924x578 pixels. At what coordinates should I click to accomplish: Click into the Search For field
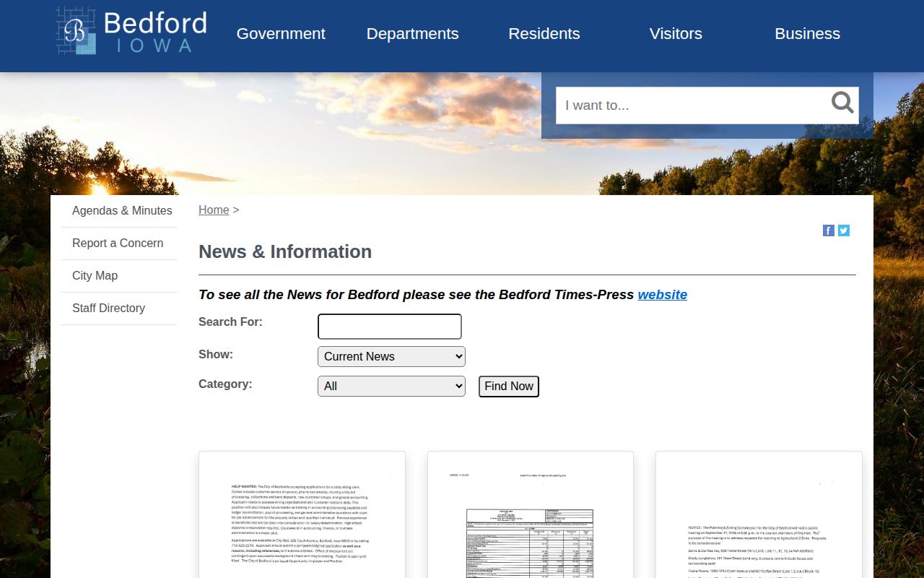[390, 327]
